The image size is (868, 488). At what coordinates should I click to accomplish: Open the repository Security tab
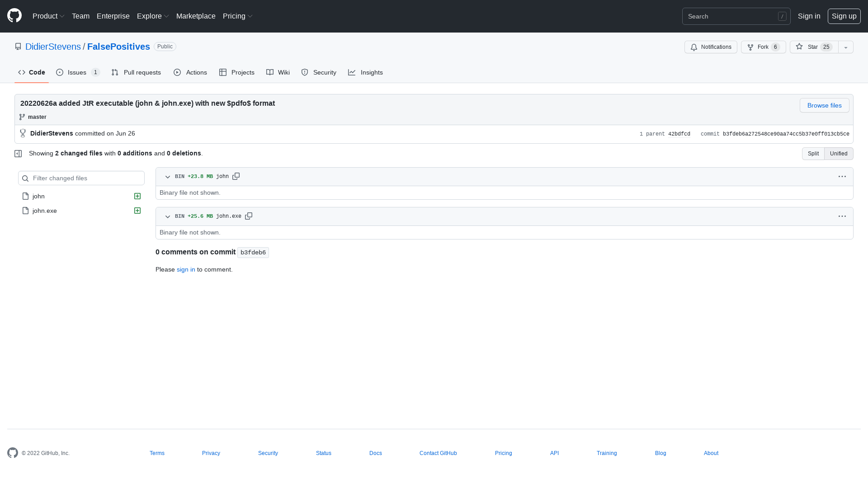[x=319, y=72]
